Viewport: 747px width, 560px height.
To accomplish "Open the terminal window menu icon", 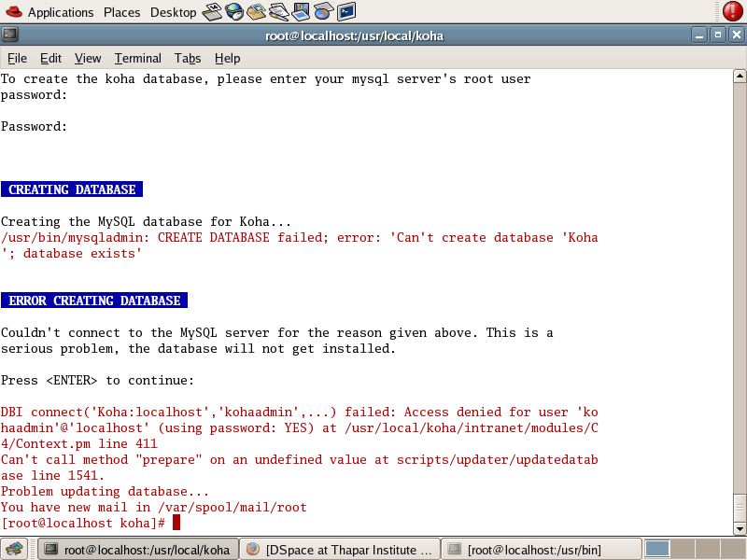I will click(x=9, y=35).
